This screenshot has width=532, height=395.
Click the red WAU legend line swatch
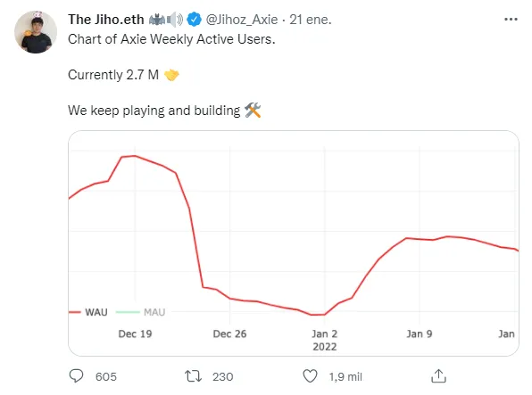point(75,312)
